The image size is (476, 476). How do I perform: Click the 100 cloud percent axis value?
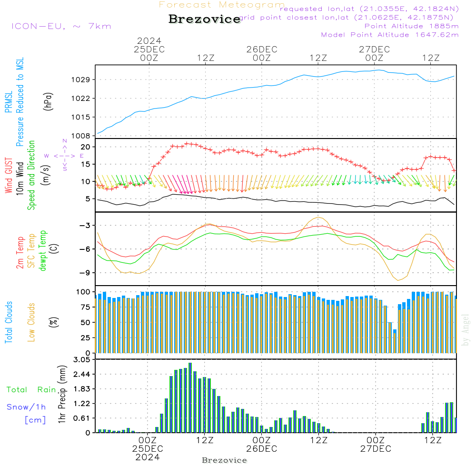[83, 292]
